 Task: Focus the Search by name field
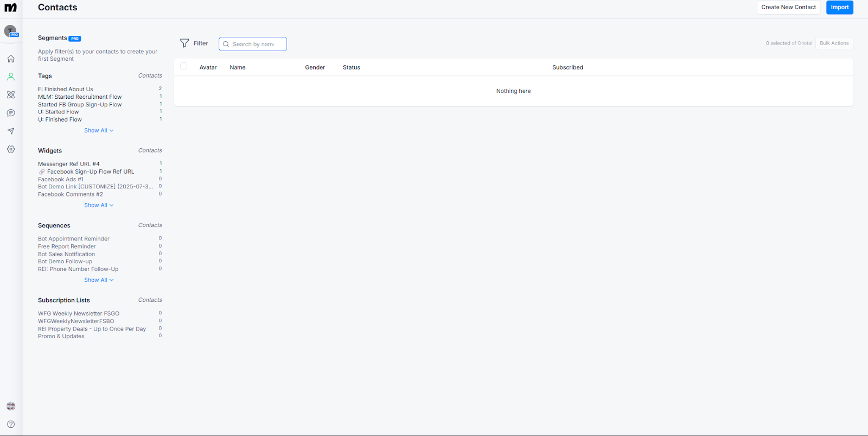tap(253, 44)
